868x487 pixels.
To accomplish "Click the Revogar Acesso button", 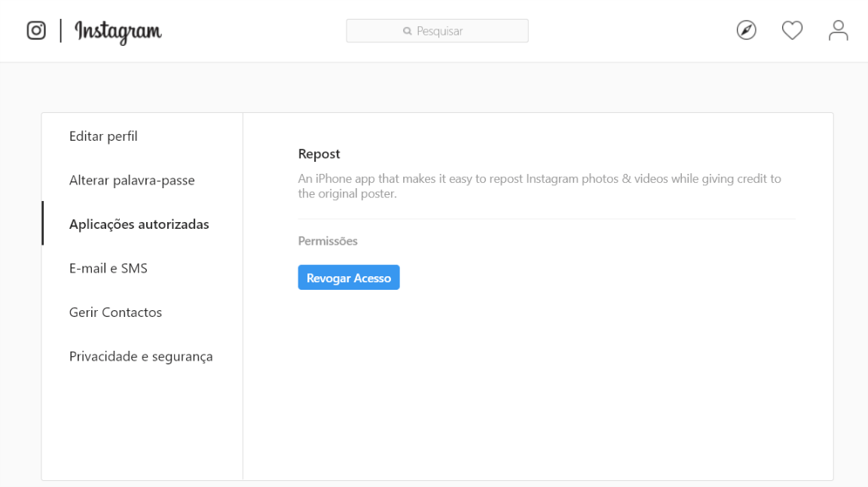I will pos(349,278).
